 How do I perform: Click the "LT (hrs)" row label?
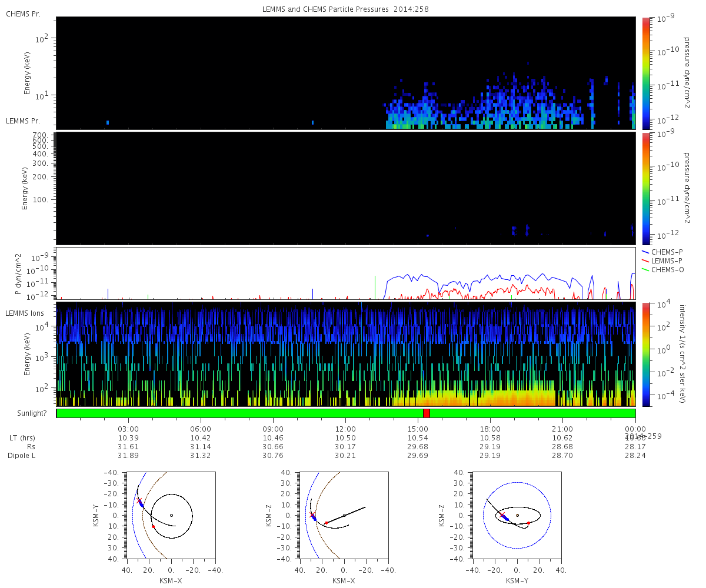[22, 438]
